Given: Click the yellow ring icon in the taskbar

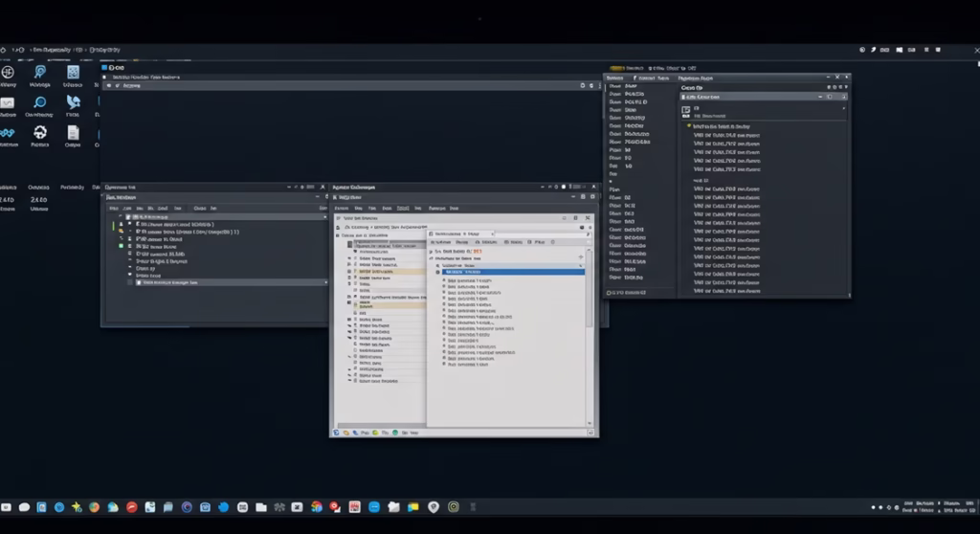Looking at the screenshot, I should coord(454,506).
